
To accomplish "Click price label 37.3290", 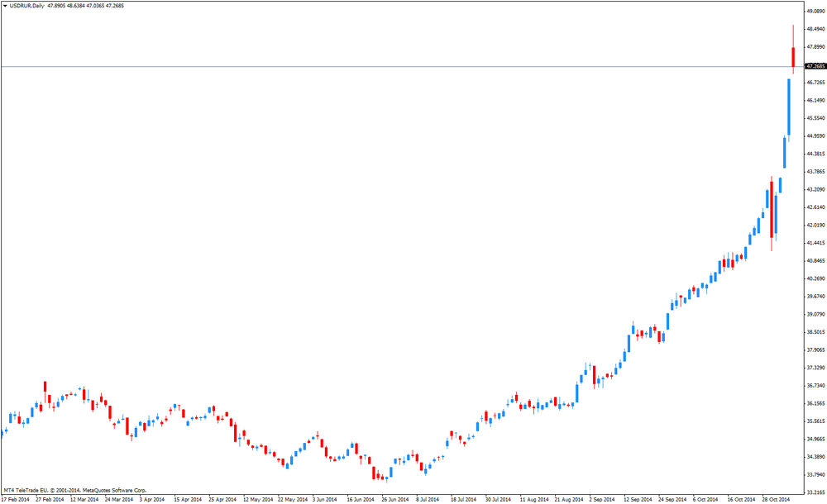I will click(x=815, y=368).
